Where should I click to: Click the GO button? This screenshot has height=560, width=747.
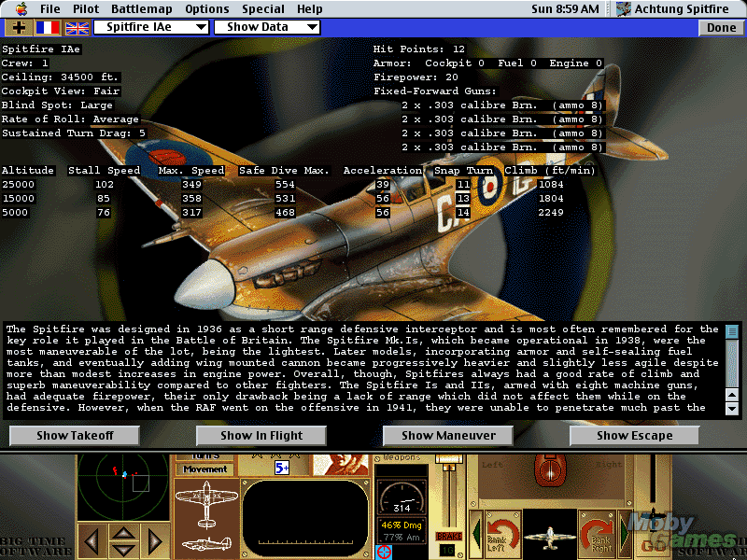(654, 545)
